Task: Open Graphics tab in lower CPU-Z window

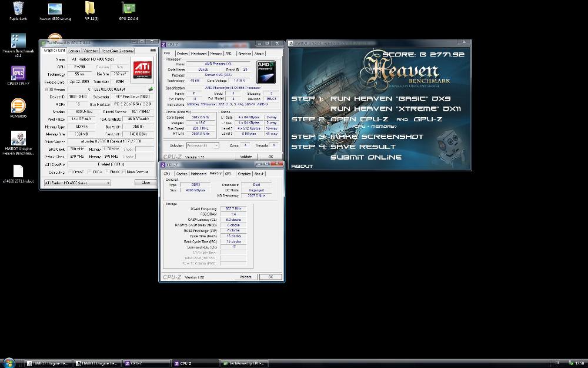Action: coord(244,174)
